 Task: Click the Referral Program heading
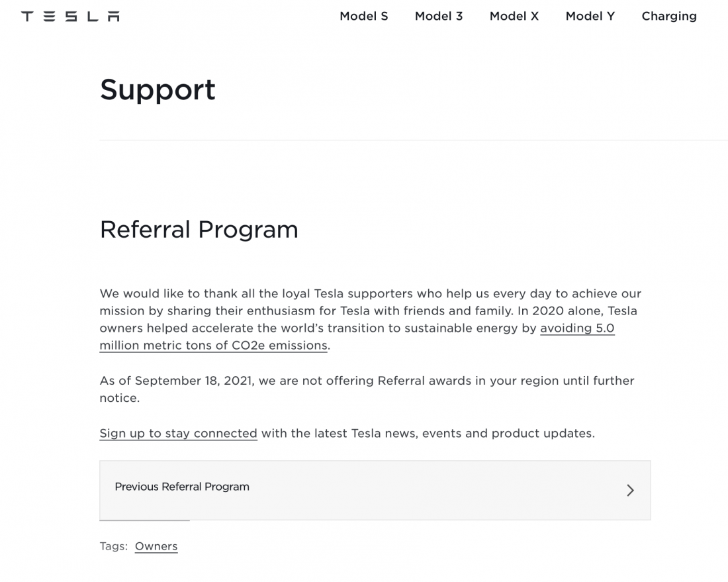(x=199, y=230)
